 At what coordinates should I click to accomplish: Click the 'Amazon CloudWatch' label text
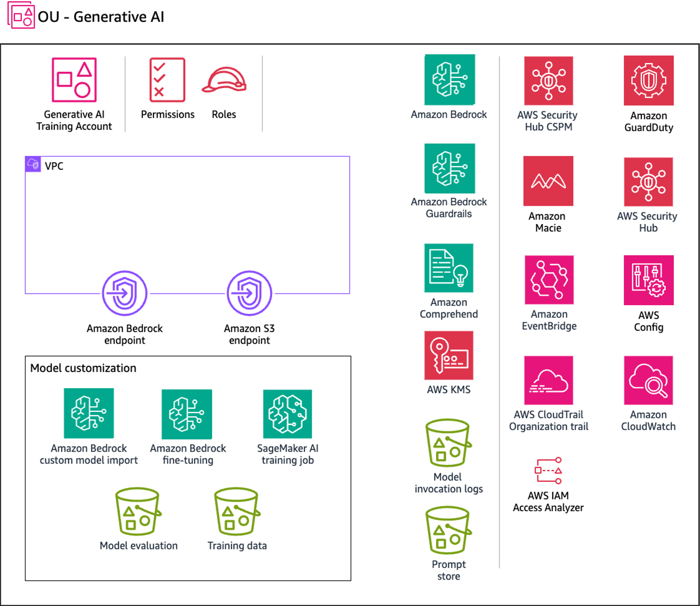pyautogui.click(x=648, y=420)
